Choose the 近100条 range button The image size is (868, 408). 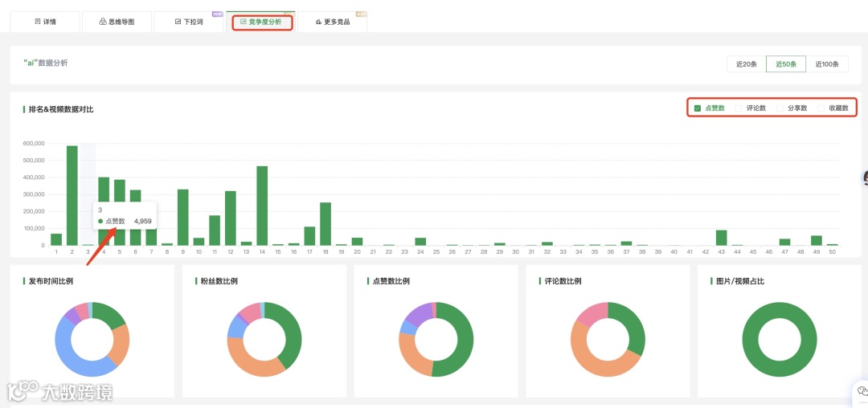coord(827,64)
